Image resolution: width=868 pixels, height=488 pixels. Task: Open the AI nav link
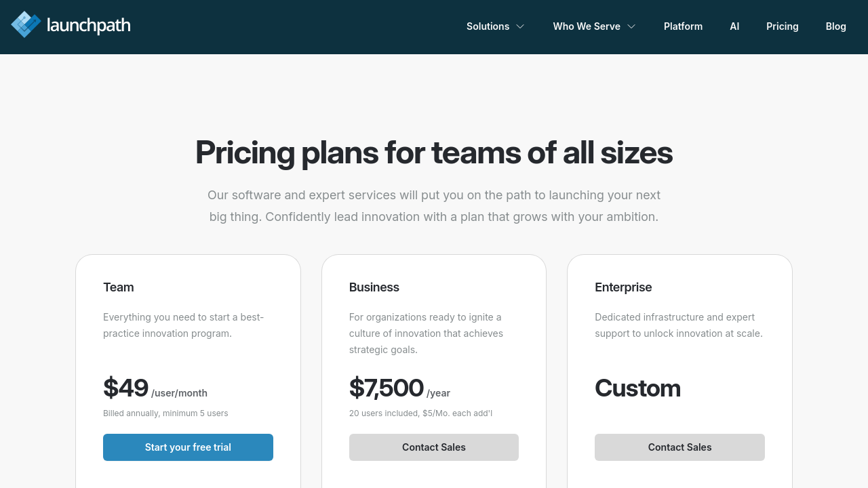tap(734, 26)
